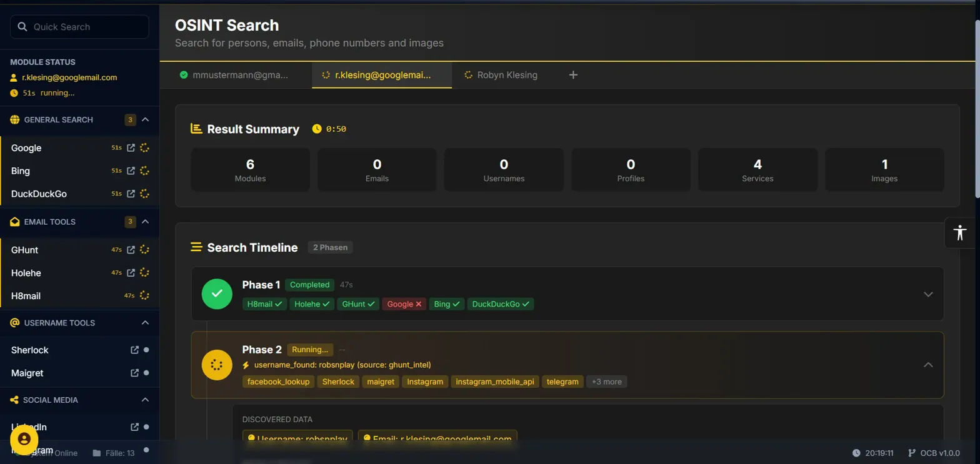
Task: Click the H8mail row's loading spinner
Action: pyautogui.click(x=145, y=295)
